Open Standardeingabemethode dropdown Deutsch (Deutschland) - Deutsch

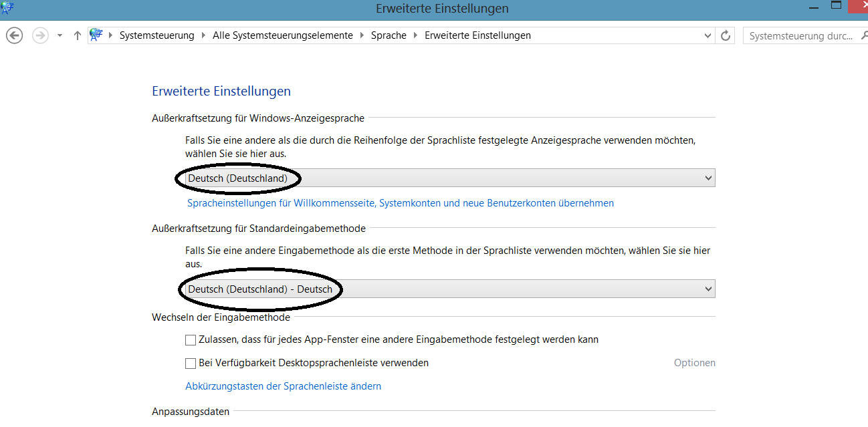coord(450,289)
